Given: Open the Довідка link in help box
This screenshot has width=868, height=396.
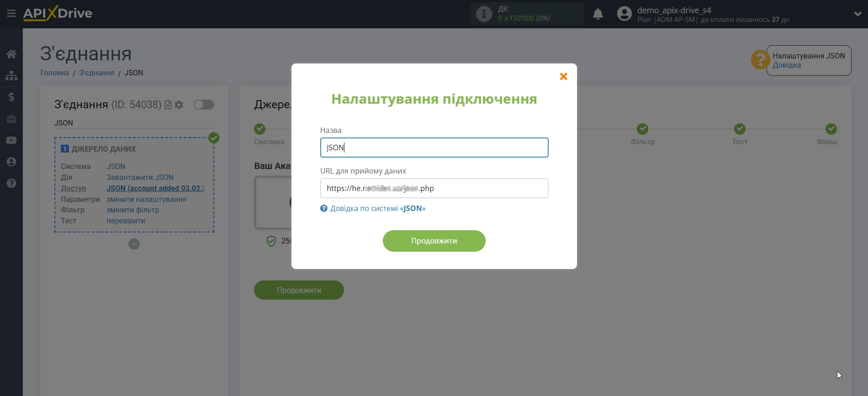Looking at the screenshot, I should pos(787,65).
